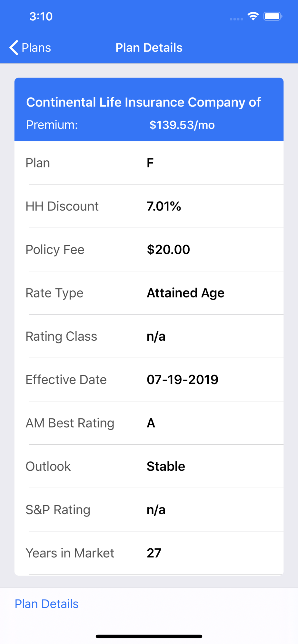
Task: Tap the Plan Details navigation title
Action: [149, 48]
